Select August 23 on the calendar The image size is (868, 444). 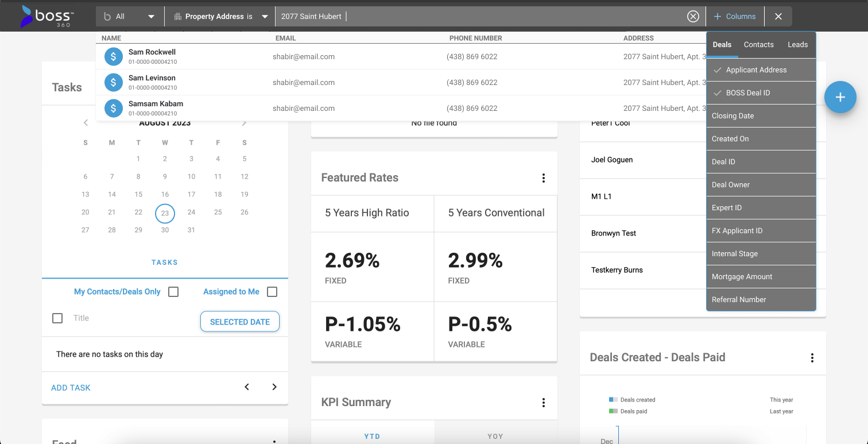tap(165, 213)
